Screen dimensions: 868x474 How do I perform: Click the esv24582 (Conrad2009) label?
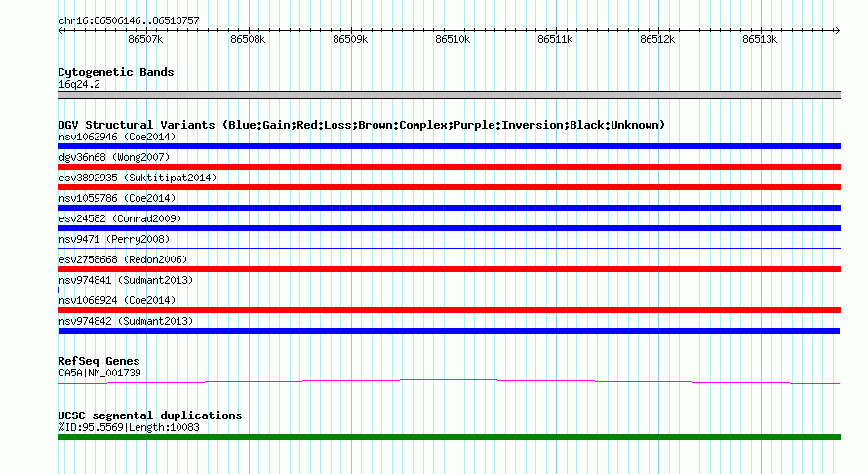(120, 218)
